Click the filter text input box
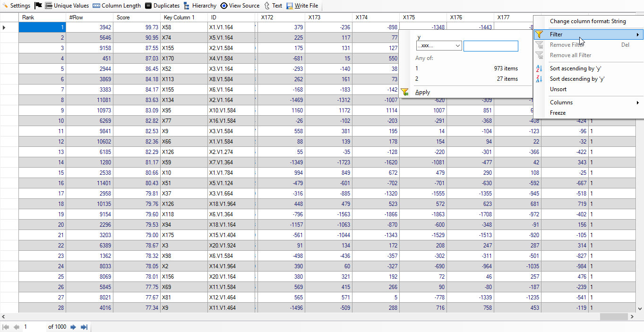This screenshot has width=644, height=332. click(x=490, y=46)
